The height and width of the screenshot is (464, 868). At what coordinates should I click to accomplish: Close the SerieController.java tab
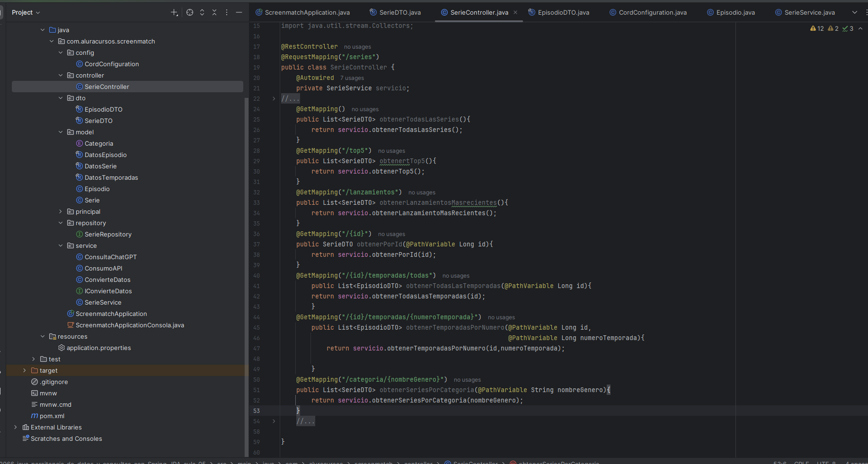click(x=515, y=12)
